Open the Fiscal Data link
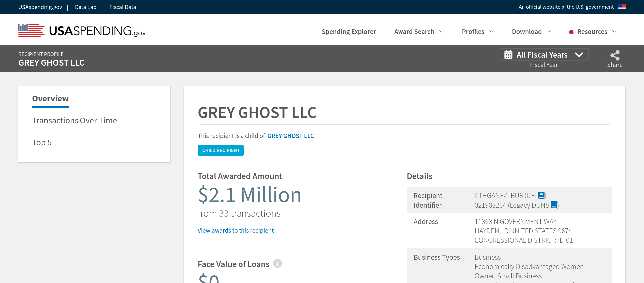Screen dimensions: 644x283 pyautogui.click(x=123, y=7)
